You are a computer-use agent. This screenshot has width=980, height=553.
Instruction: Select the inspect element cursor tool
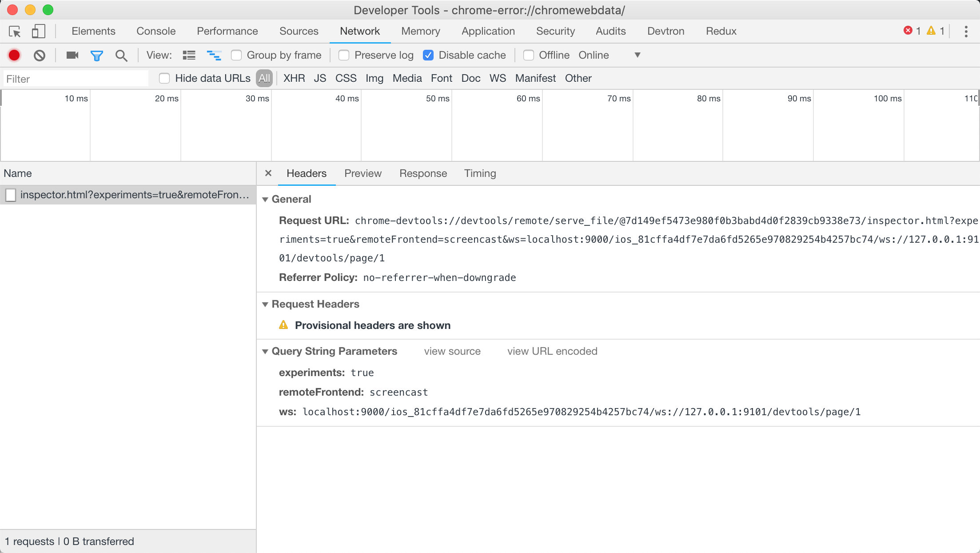[15, 31]
